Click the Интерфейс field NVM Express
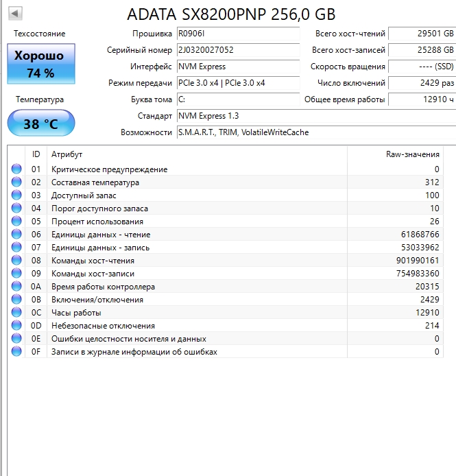Image resolution: width=456 pixels, height=476 pixels. point(239,66)
